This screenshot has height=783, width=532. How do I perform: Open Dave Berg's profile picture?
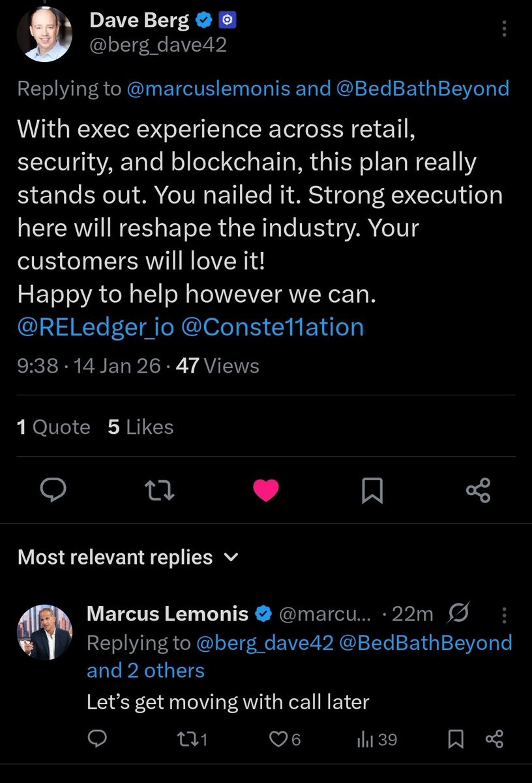pyautogui.click(x=44, y=35)
